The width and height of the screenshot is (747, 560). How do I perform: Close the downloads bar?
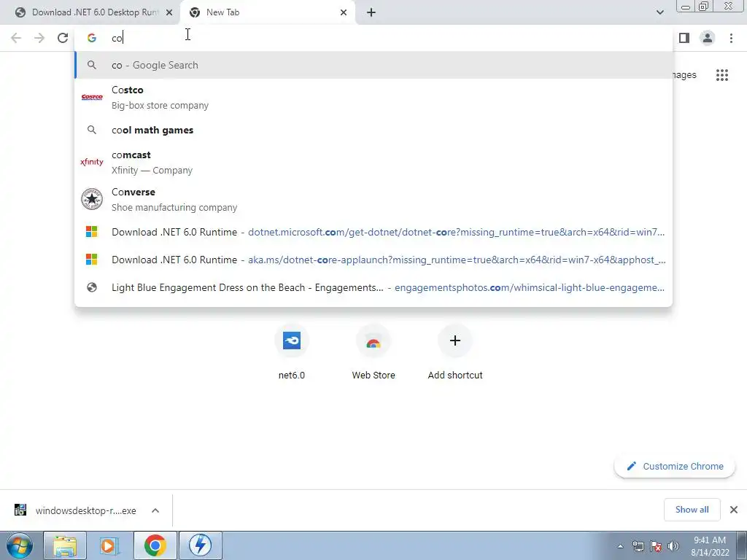click(x=734, y=510)
